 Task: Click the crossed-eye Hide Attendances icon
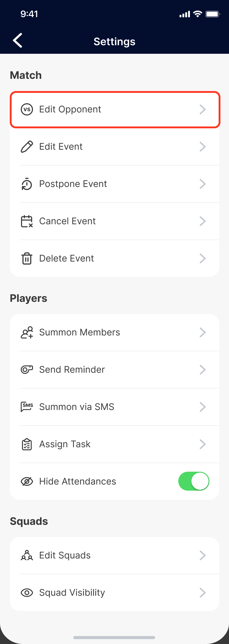(x=27, y=481)
